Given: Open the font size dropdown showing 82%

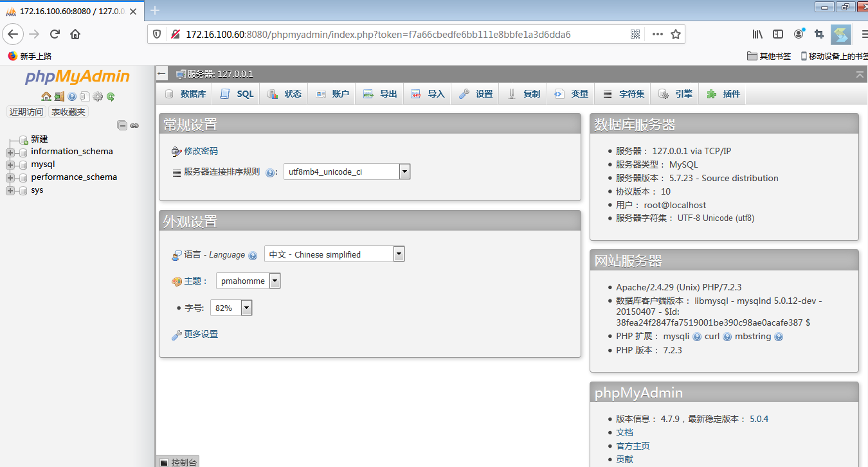Looking at the screenshot, I should tap(231, 308).
